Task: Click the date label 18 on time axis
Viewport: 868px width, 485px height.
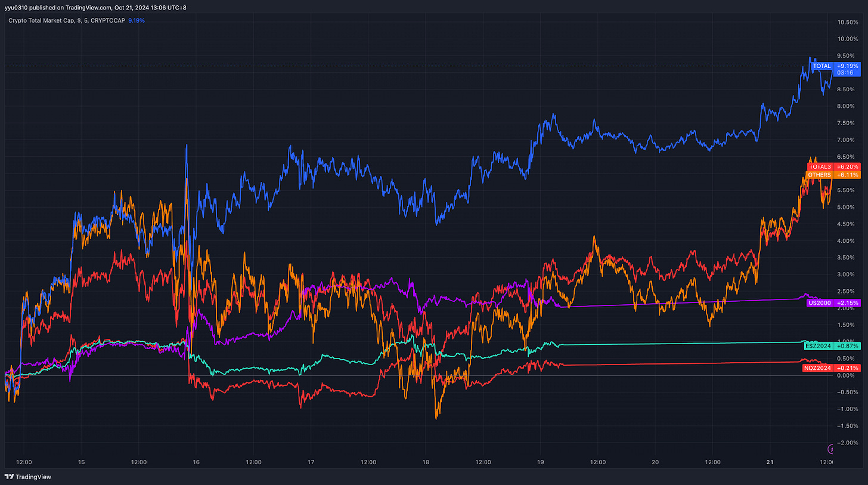Action: click(x=426, y=462)
